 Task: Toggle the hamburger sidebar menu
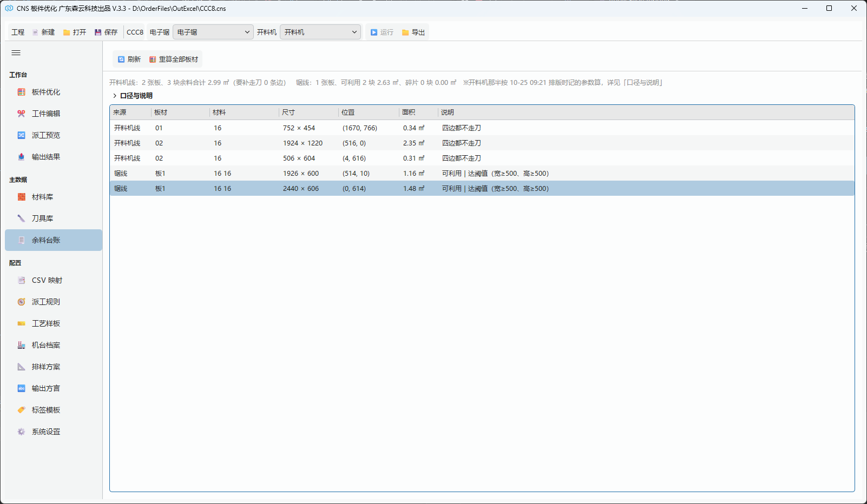[x=16, y=52]
